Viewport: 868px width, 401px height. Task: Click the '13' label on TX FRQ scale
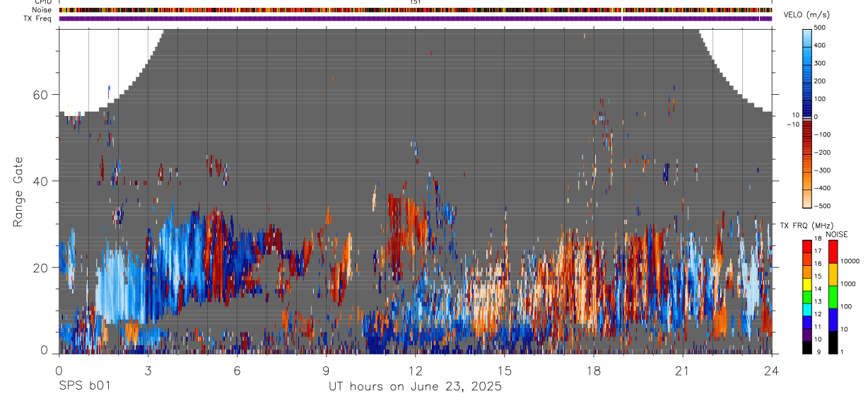click(818, 301)
